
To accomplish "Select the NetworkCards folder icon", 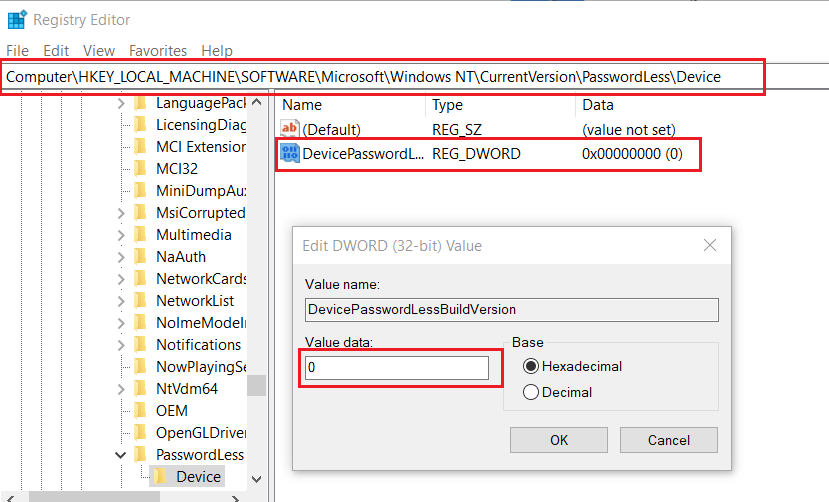I will 141,278.
